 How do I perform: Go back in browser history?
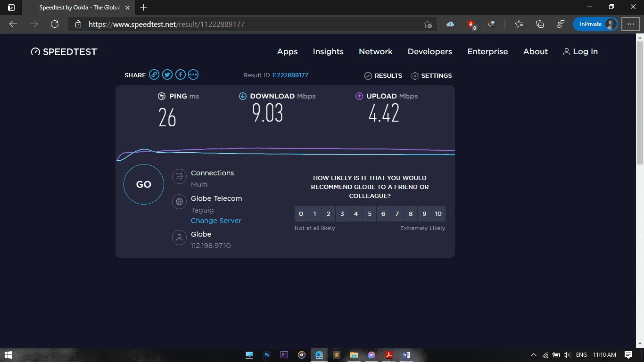[x=13, y=24]
